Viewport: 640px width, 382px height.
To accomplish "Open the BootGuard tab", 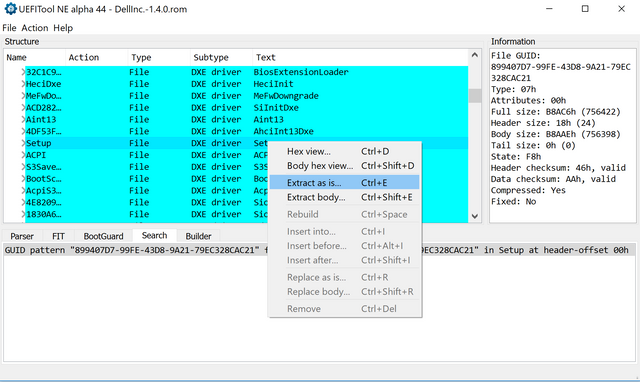I will pyautogui.click(x=103, y=236).
